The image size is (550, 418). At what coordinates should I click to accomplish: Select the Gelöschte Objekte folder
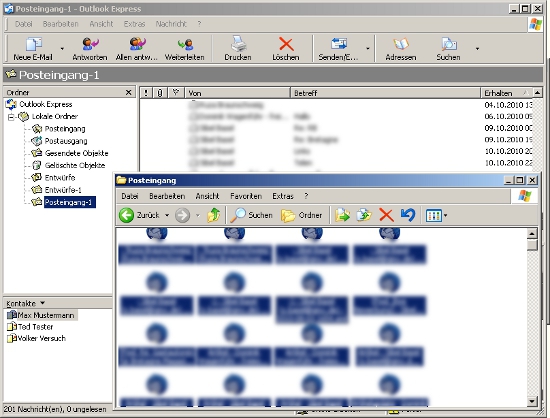(x=75, y=165)
